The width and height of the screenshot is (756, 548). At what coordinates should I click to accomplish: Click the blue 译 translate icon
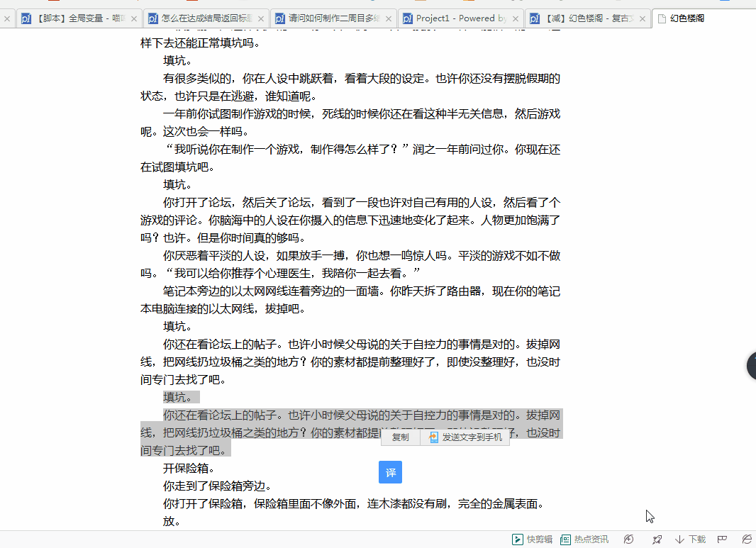click(390, 472)
